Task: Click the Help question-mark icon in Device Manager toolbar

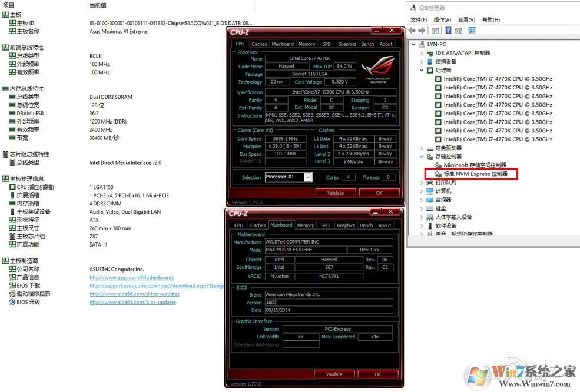Action: [x=448, y=31]
